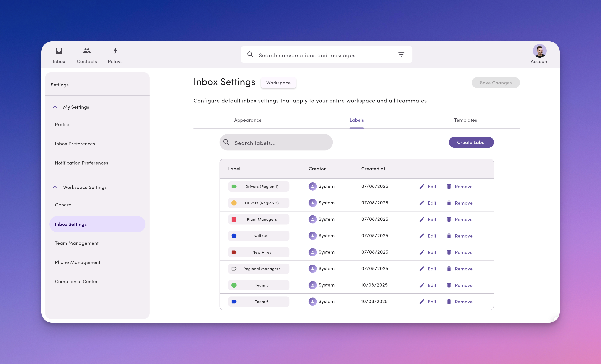This screenshot has width=601, height=364.
Task: Click pencil Edit icon for Plant Managers
Action: point(422,220)
